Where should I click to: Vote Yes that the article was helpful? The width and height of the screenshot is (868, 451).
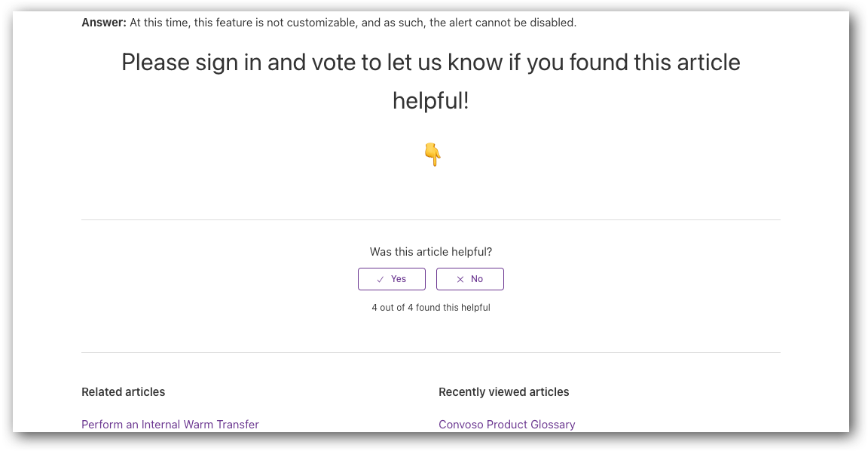[391, 278]
